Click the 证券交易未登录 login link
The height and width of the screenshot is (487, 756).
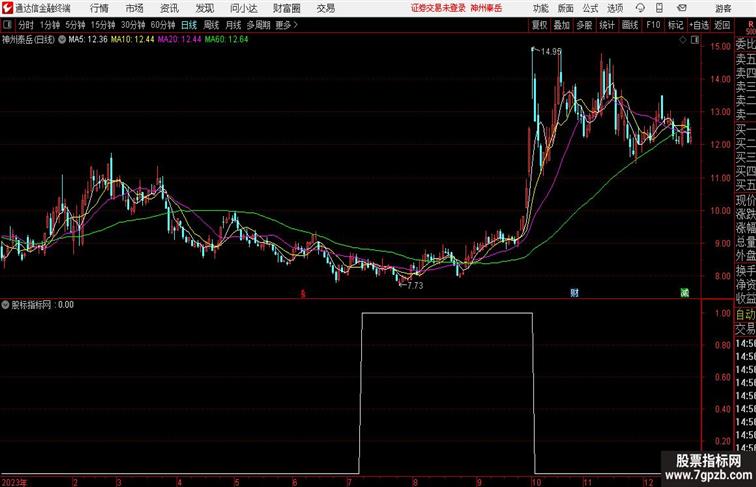pos(438,8)
